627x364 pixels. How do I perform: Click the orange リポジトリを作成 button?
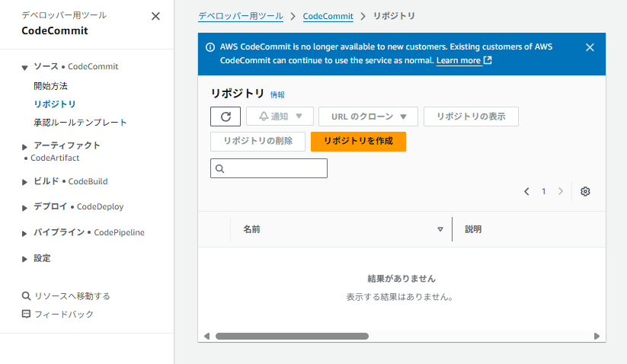point(358,142)
